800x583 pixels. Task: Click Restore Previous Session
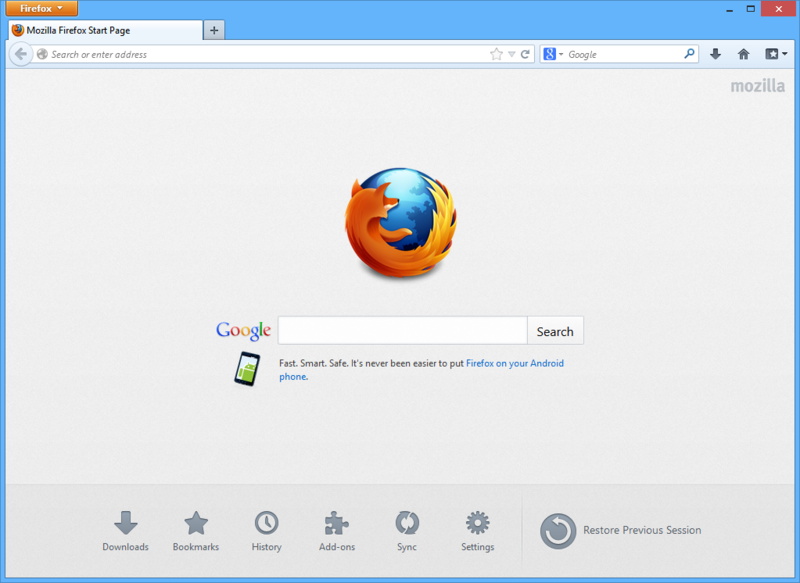click(x=640, y=530)
